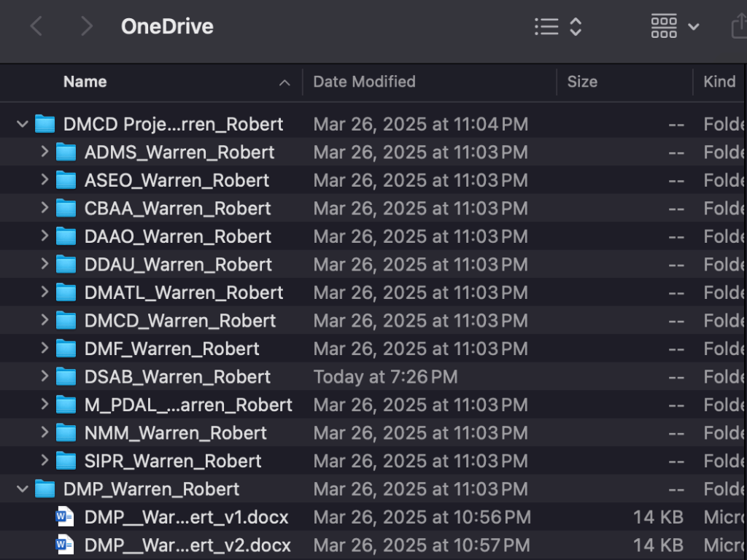Select the CBAA_Warren_Robert folder icon
Viewport: 747px width, 560px height.
click(66, 209)
